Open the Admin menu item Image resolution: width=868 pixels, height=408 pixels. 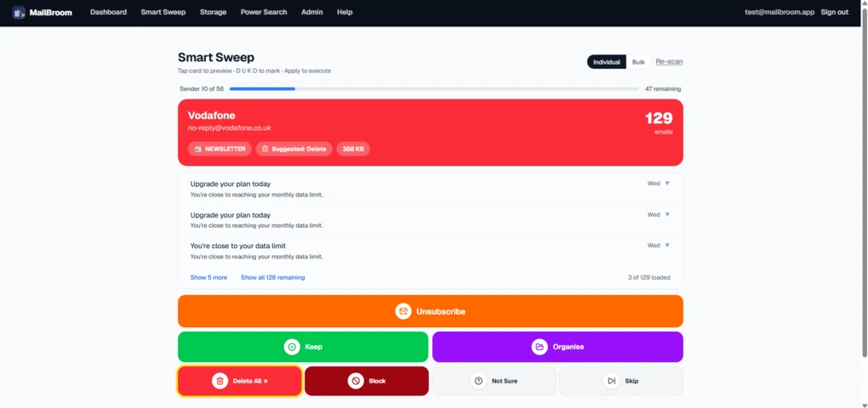(312, 12)
